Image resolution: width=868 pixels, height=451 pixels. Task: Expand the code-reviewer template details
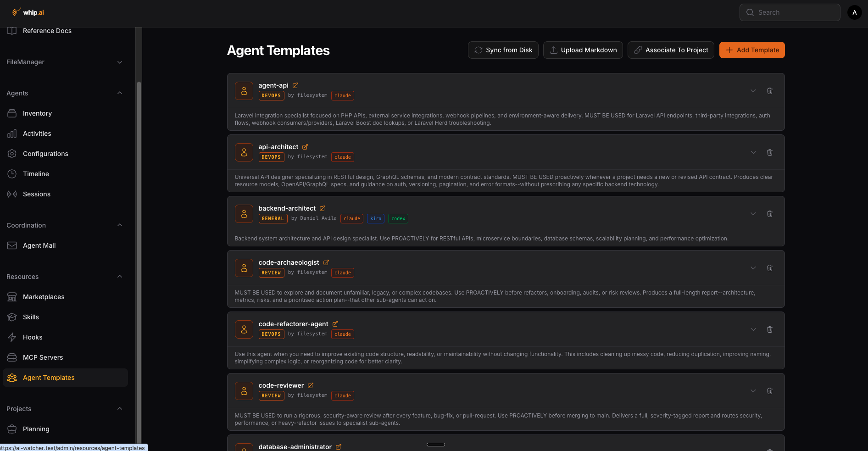(753, 391)
